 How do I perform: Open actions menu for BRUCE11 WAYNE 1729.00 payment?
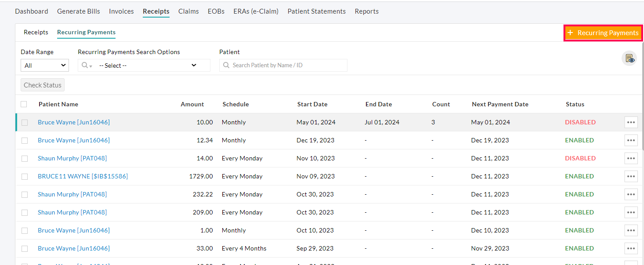coord(631,176)
